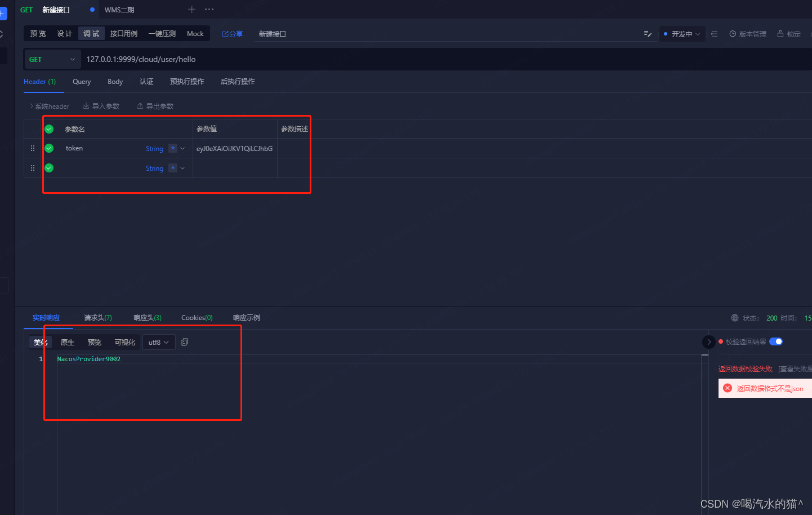This screenshot has height=515, width=812.
Task: Click the drag handle of the empty parameter row
Action: pyautogui.click(x=33, y=168)
